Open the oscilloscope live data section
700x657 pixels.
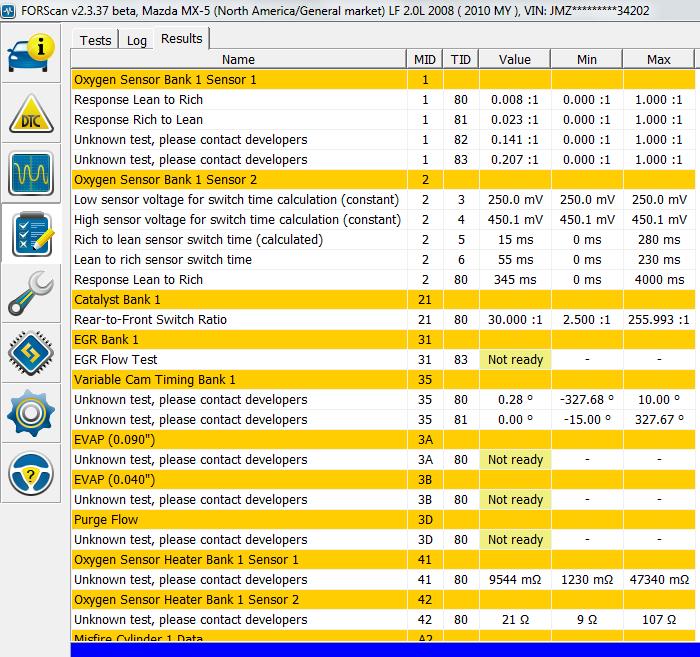31,174
